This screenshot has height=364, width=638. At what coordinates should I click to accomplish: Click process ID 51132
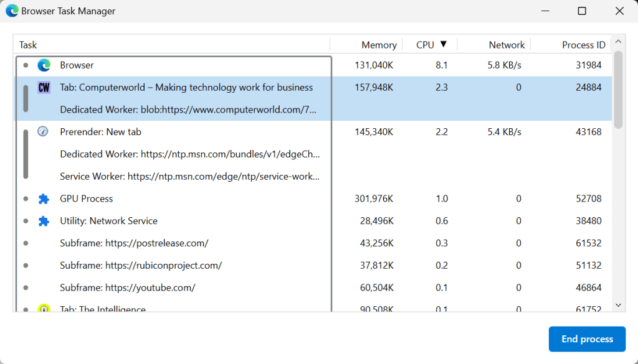coord(588,266)
